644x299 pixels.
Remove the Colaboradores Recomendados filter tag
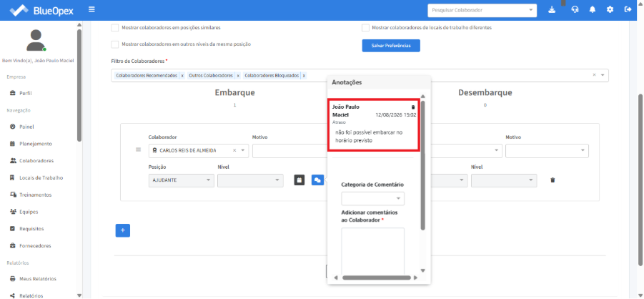click(x=182, y=76)
